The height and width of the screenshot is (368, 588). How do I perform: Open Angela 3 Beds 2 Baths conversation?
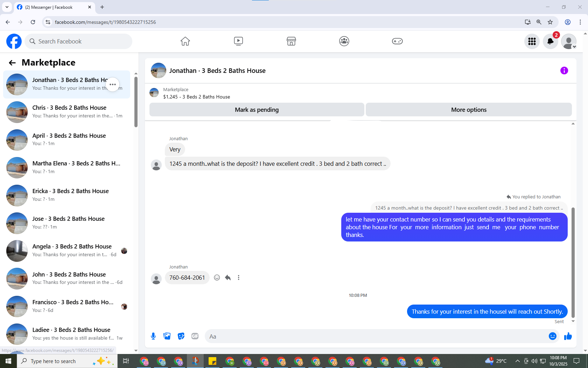click(x=66, y=251)
